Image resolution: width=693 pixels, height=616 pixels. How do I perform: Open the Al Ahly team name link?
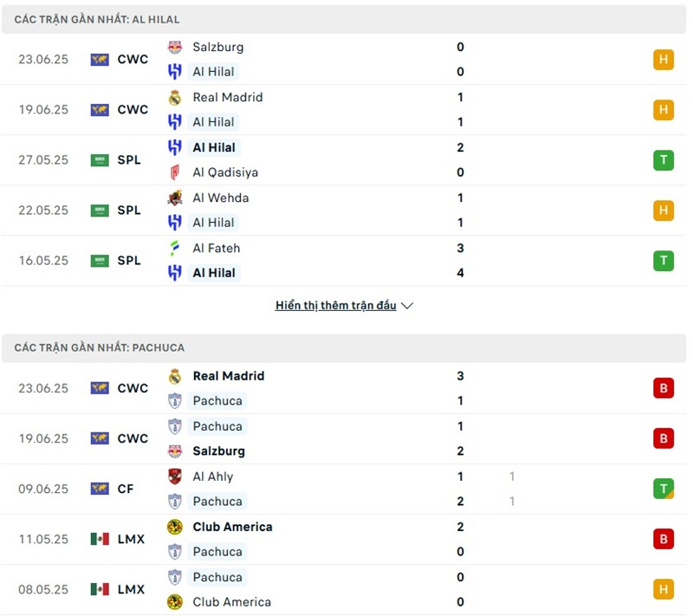coord(213,477)
